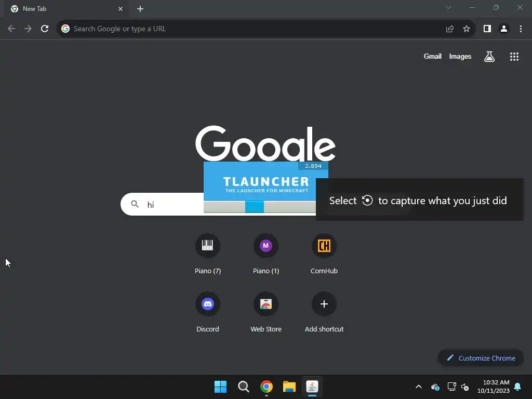The width and height of the screenshot is (532, 399).
Task: Add a new shortcut tile
Action: click(x=324, y=312)
